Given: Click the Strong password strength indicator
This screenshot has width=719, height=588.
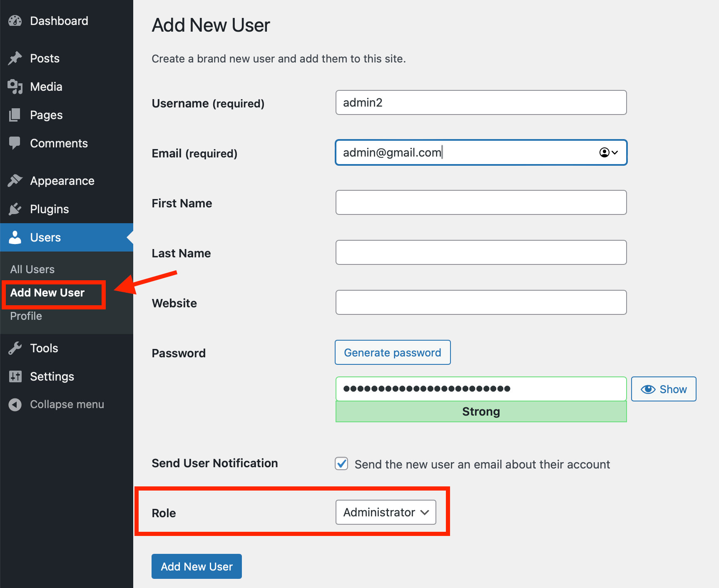Looking at the screenshot, I should point(480,411).
